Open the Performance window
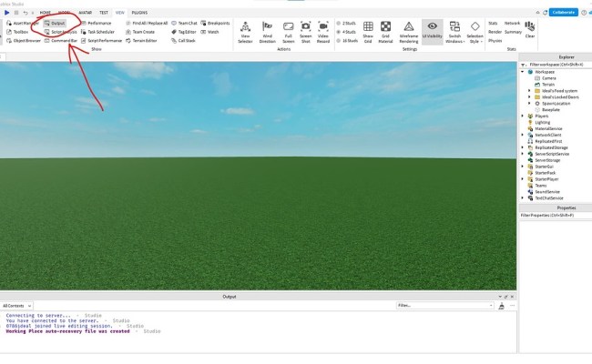 (x=97, y=23)
